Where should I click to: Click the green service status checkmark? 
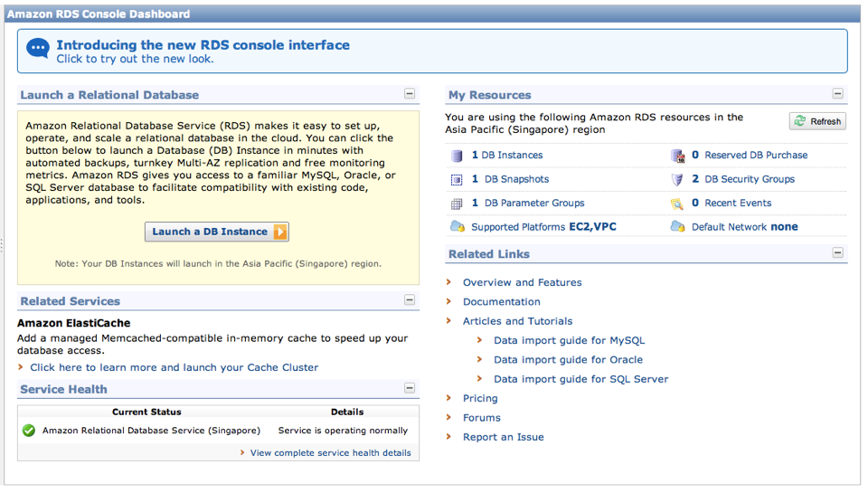point(29,431)
